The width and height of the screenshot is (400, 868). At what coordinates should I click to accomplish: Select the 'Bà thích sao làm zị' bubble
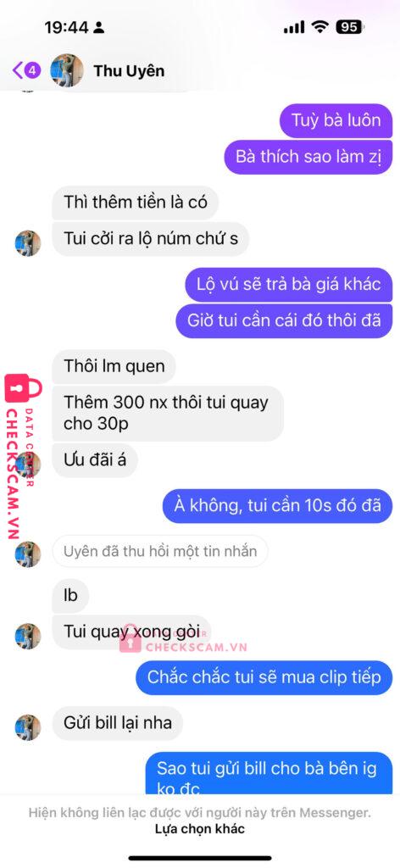point(308,156)
